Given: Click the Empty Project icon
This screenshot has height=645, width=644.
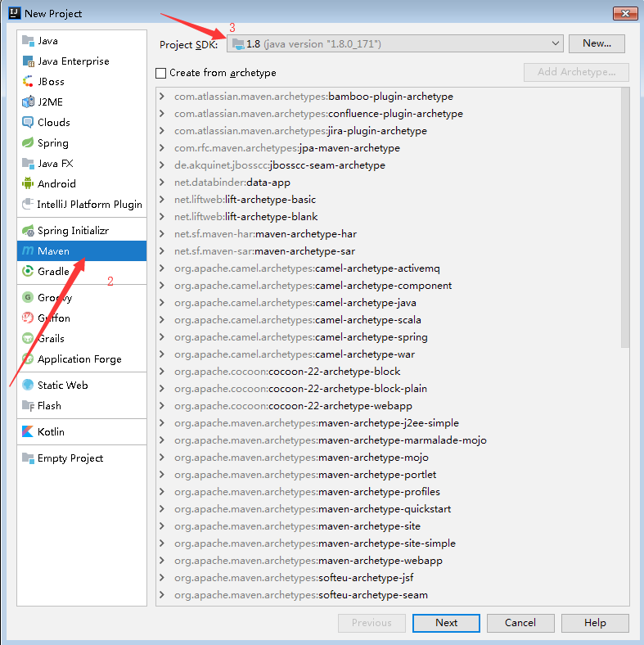Looking at the screenshot, I should (x=28, y=458).
